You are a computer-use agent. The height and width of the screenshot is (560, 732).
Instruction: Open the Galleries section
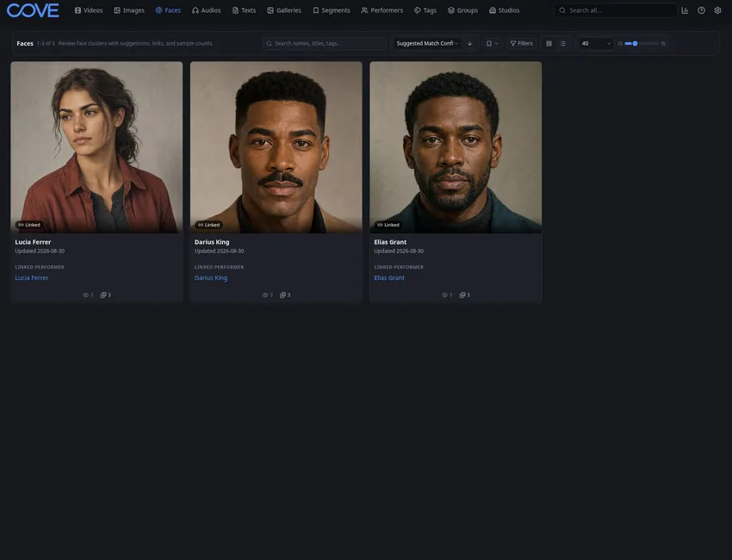284,10
